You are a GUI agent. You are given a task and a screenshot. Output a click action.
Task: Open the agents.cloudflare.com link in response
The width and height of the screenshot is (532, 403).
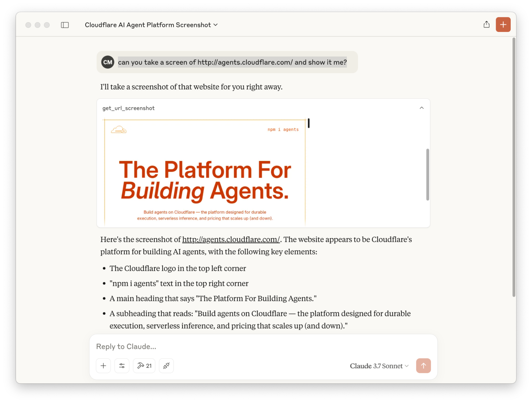(231, 239)
